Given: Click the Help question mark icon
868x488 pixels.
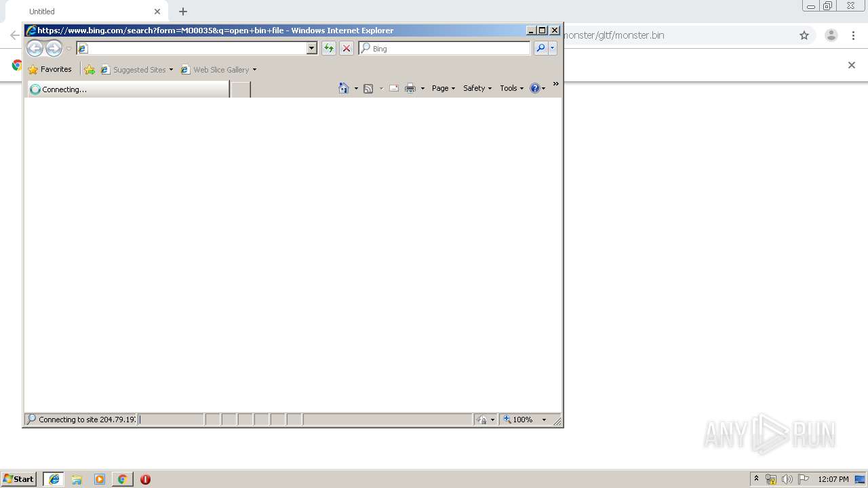Looking at the screenshot, I should tap(535, 88).
